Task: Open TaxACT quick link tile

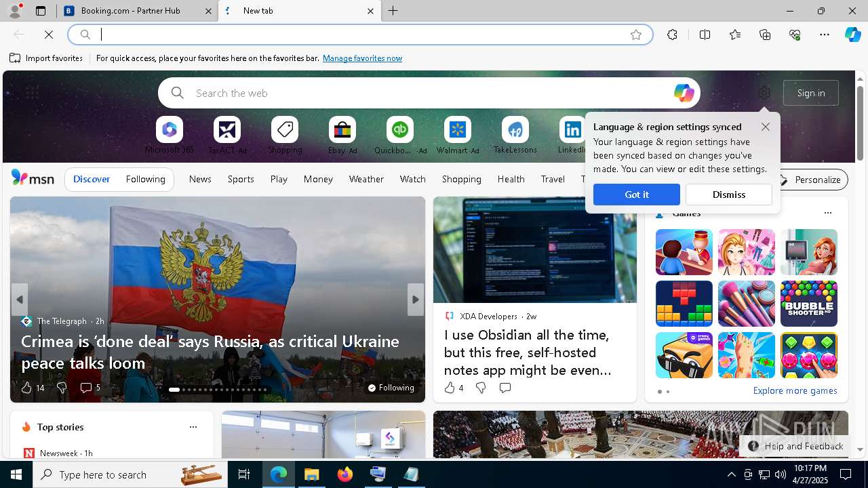Action: coord(227,136)
